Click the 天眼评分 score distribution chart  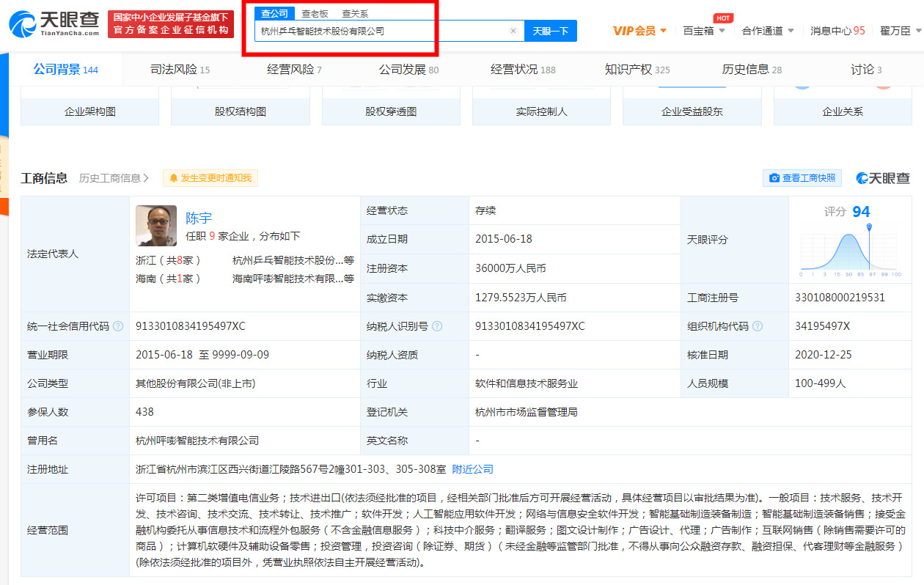click(x=851, y=250)
